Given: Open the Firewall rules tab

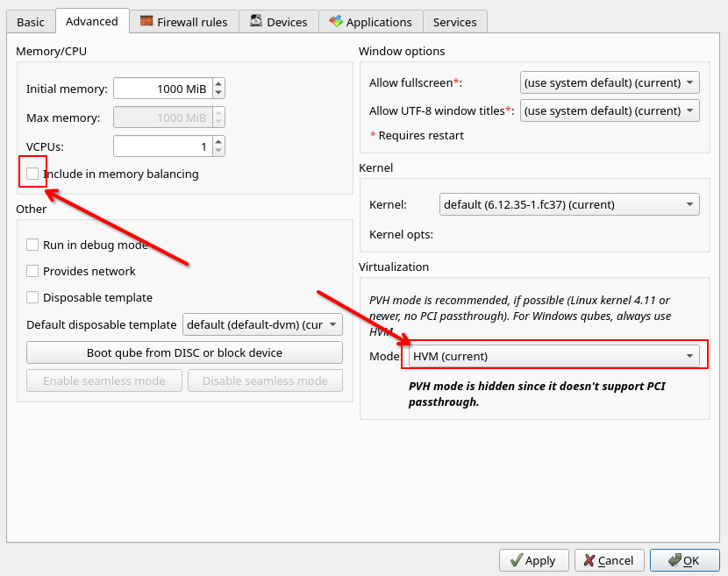Looking at the screenshot, I should (184, 22).
